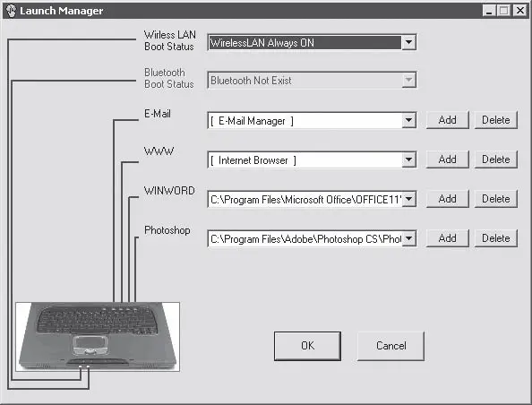The image size is (532, 405).
Task: Expand the E-Mail Manager dropdown arrow
Action: [408, 120]
